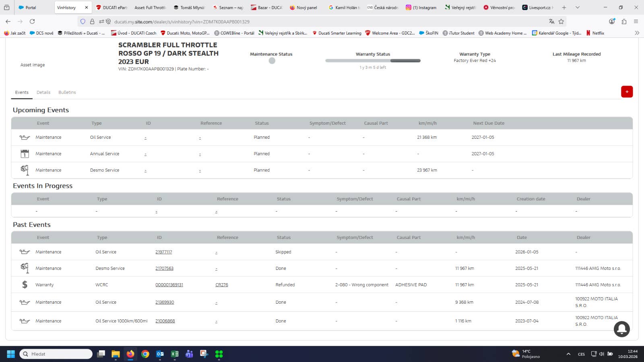The width and height of the screenshot is (644, 362).
Task: Click the red plus add-event button
Action: click(x=627, y=92)
